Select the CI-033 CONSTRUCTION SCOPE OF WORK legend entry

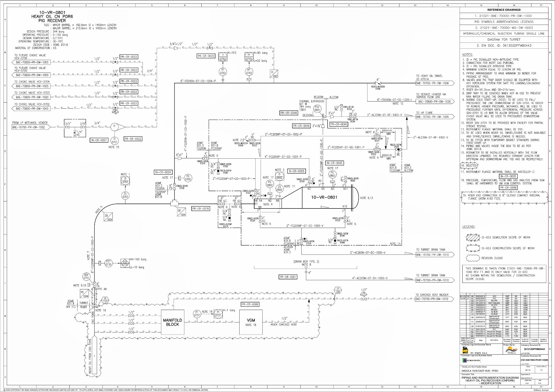click(500, 248)
